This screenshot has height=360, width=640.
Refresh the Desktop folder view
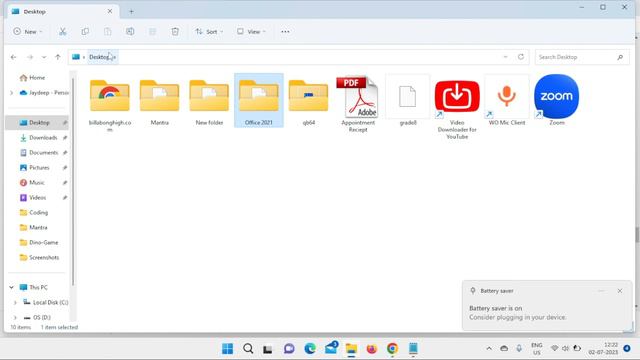pos(521,57)
